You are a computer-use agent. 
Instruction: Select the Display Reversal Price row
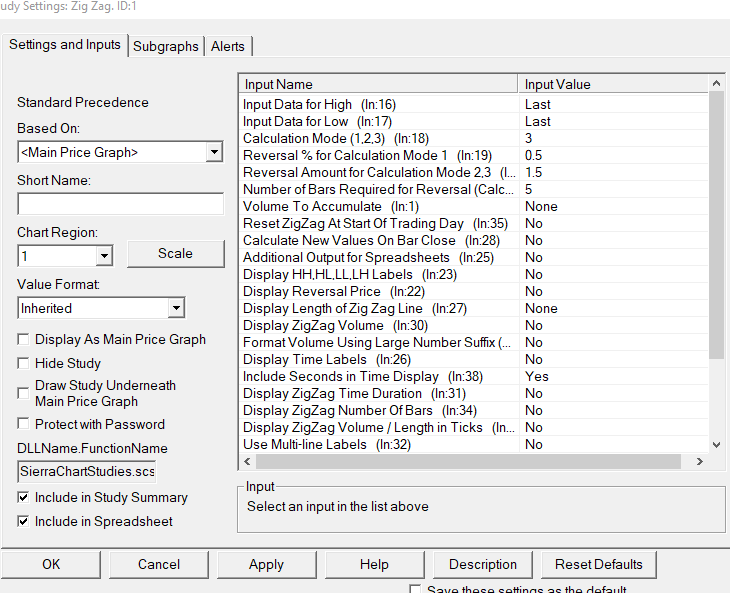coord(474,291)
